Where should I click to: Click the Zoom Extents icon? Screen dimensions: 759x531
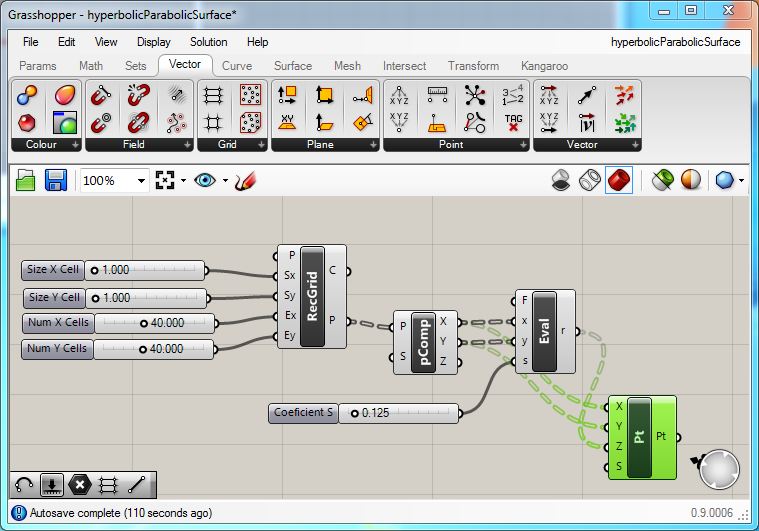pyautogui.click(x=165, y=180)
